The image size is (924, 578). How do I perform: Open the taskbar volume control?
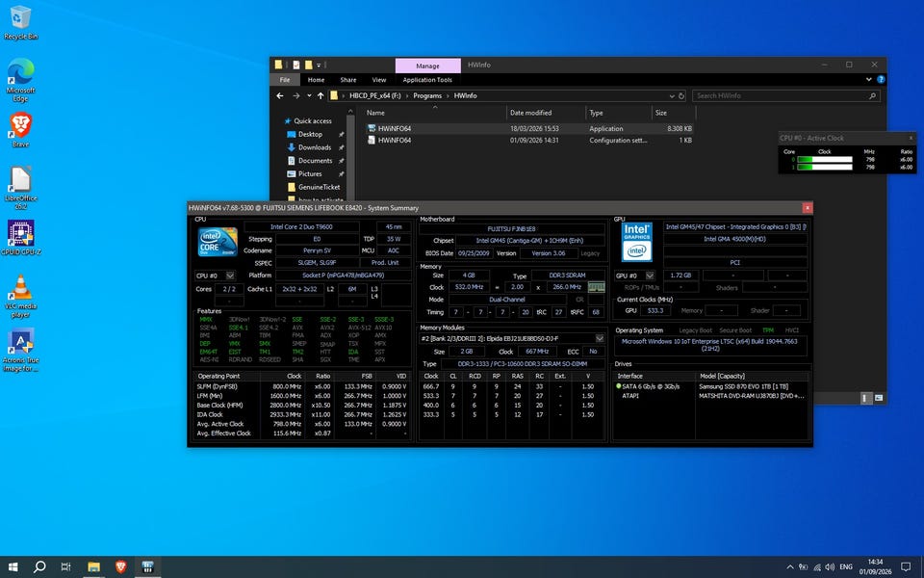[830, 566]
